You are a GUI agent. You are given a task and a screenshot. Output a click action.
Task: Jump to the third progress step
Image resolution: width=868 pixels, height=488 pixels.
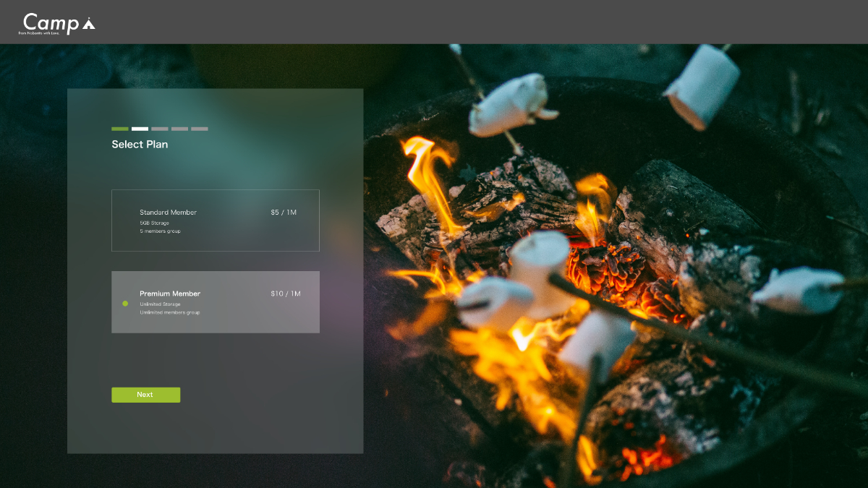159,129
